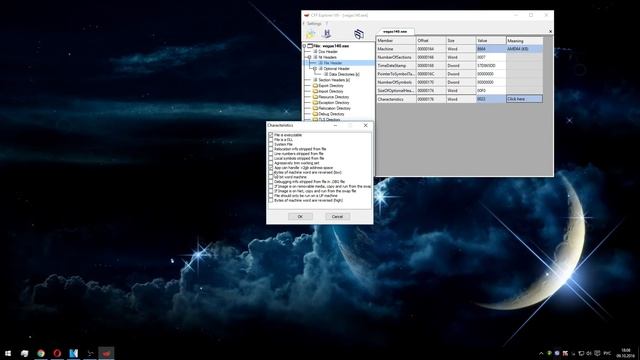Open Relocation Directory folder in tree
The width and height of the screenshot is (640, 360).
click(x=334, y=109)
